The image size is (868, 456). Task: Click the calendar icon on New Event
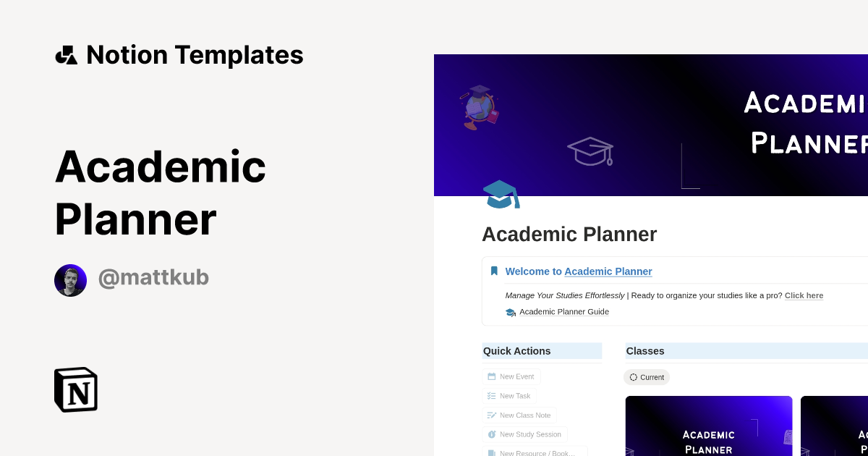pos(491,376)
